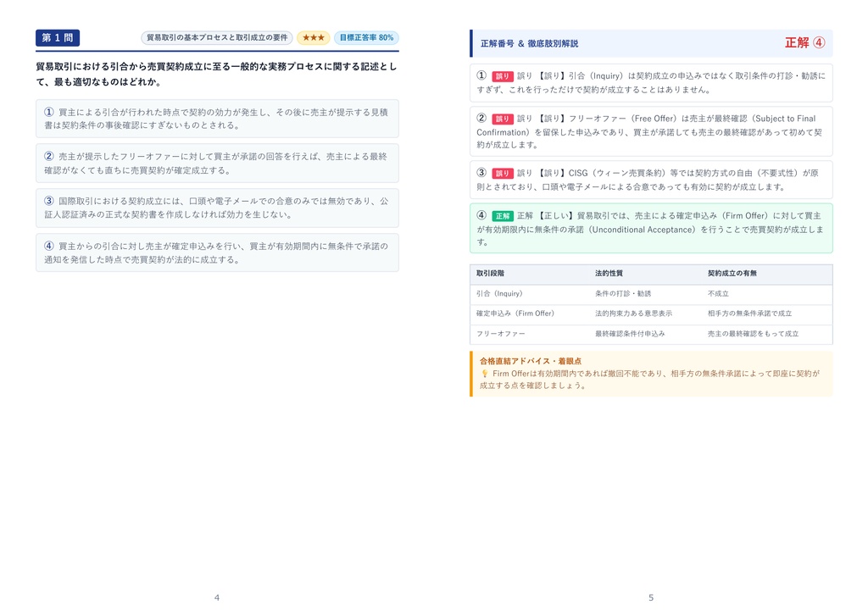The image size is (868, 616).
Task: Click the 第1問 question number badge
Action: 58,37
